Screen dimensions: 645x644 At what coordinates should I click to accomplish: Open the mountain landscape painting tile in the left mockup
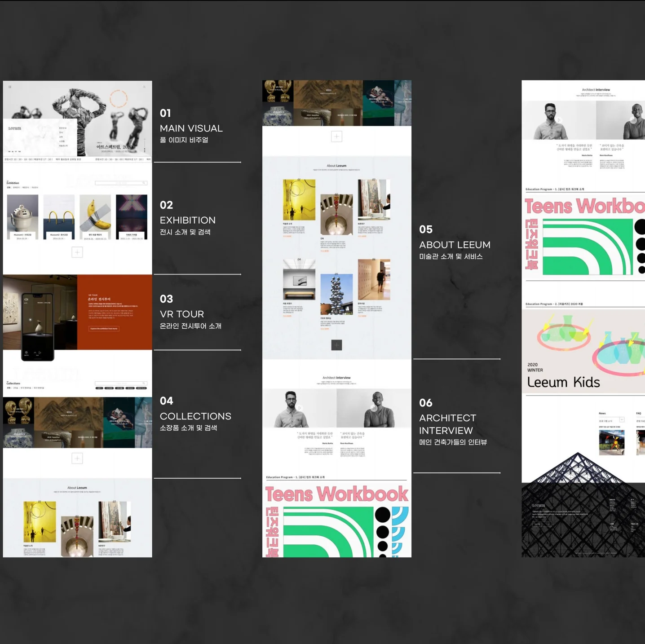[x=68, y=414]
